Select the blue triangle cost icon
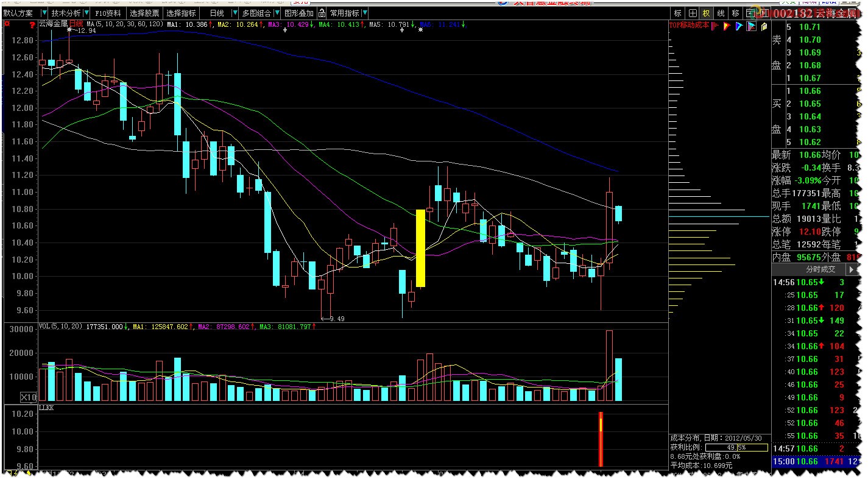Image resolution: width=868 pixels, height=482 pixels. 739,26
